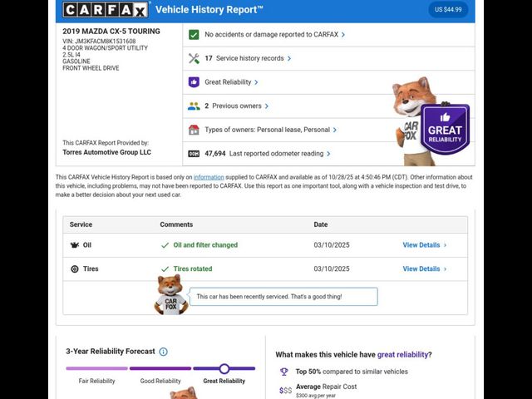Click the tire icon in Service table

(75, 269)
